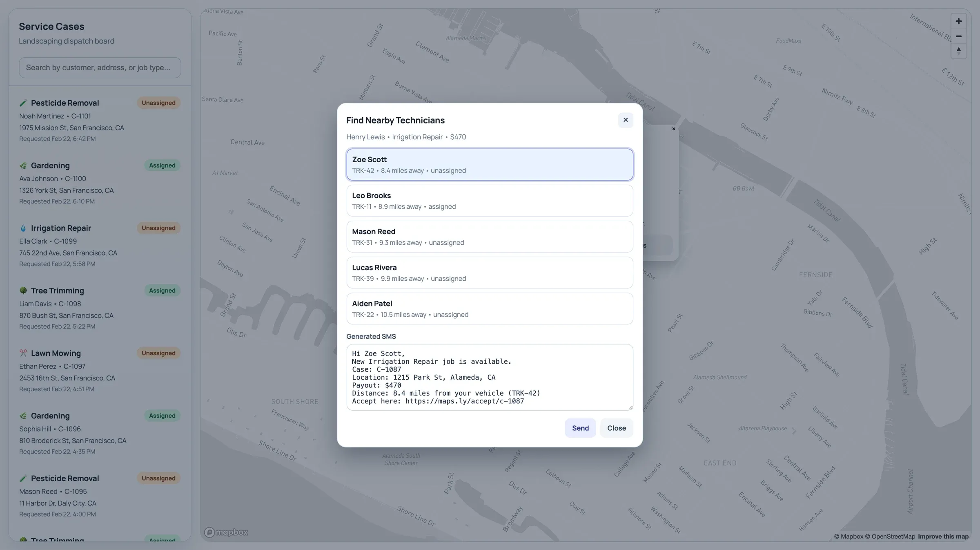This screenshot has height=550, width=980.
Task: Close the map popup behind the dialog
Action: tap(673, 129)
